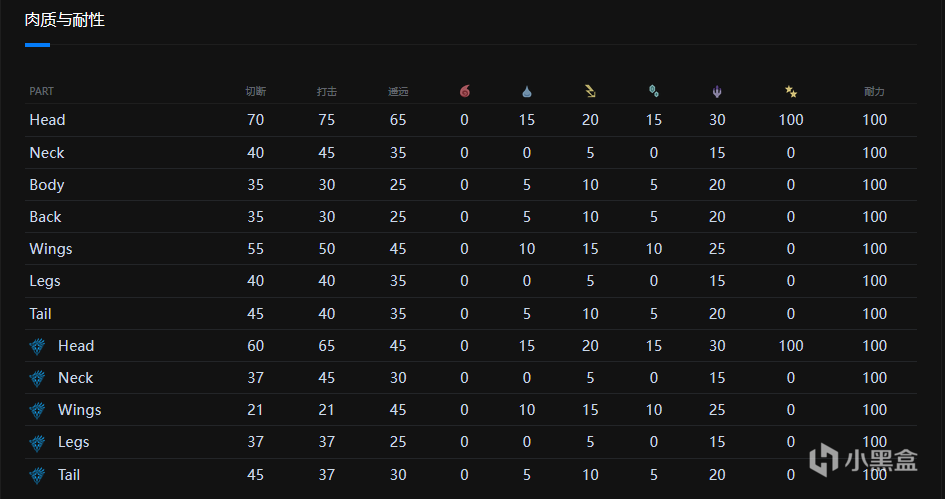Click the stun stars column icon
The height and width of the screenshot is (499, 945).
click(x=791, y=91)
